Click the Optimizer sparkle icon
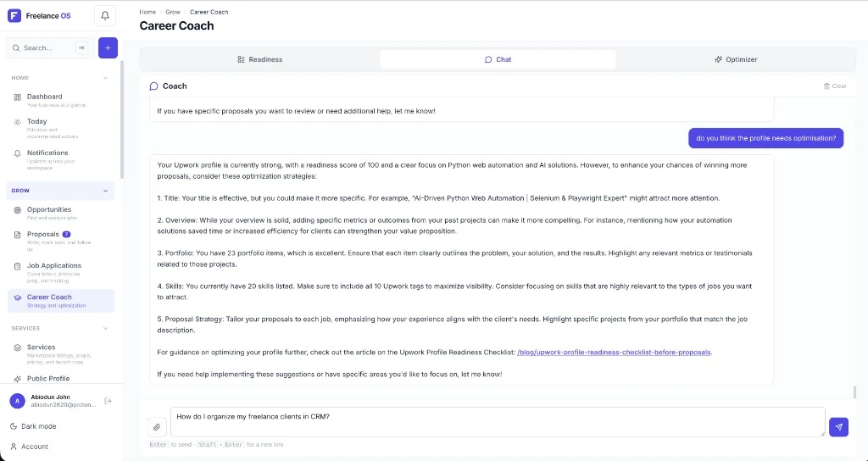This screenshot has height=461, width=868. (718, 59)
